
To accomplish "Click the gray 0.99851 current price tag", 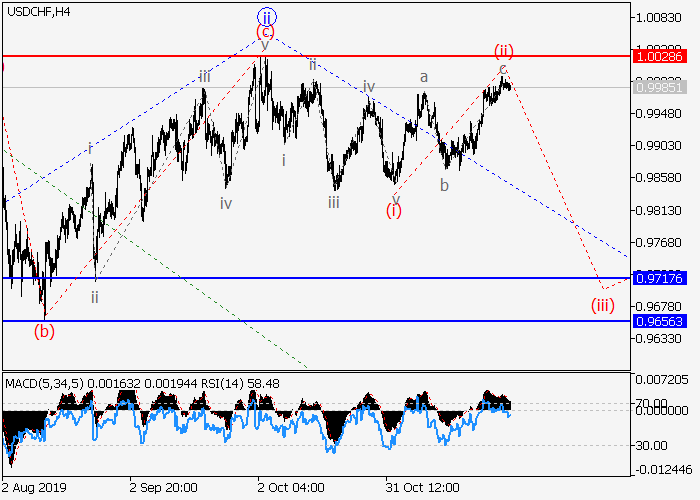I will click(x=659, y=87).
